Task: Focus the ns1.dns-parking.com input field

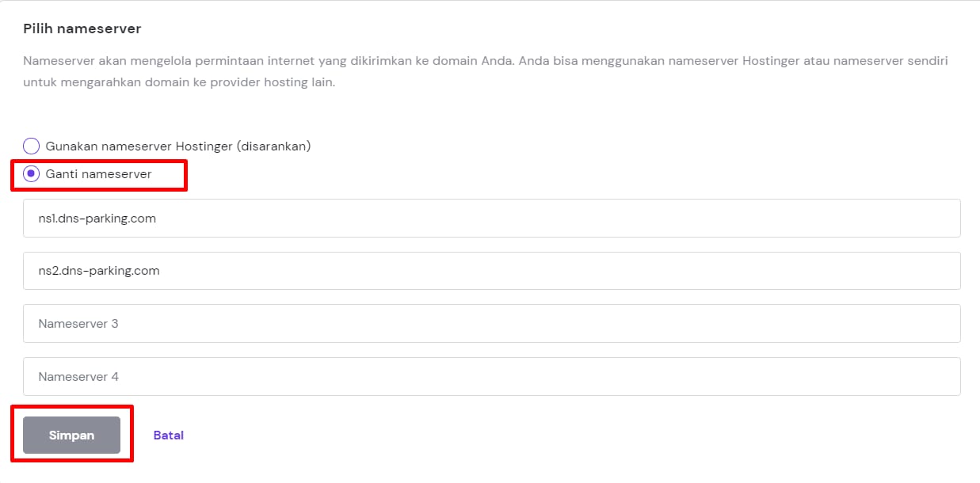Action: [x=491, y=219]
